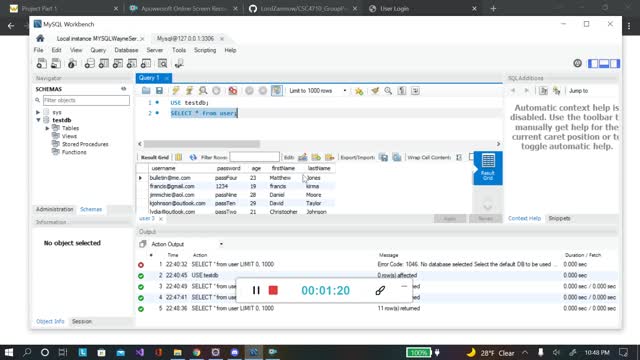Switch to the Administration tab
This screenshot has width=640, height=360.
pos(54,209)
